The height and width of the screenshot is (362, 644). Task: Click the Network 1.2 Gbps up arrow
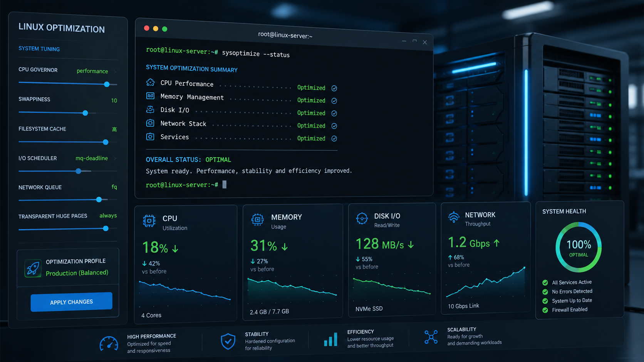pyautogui.click(x=497, y=243)
